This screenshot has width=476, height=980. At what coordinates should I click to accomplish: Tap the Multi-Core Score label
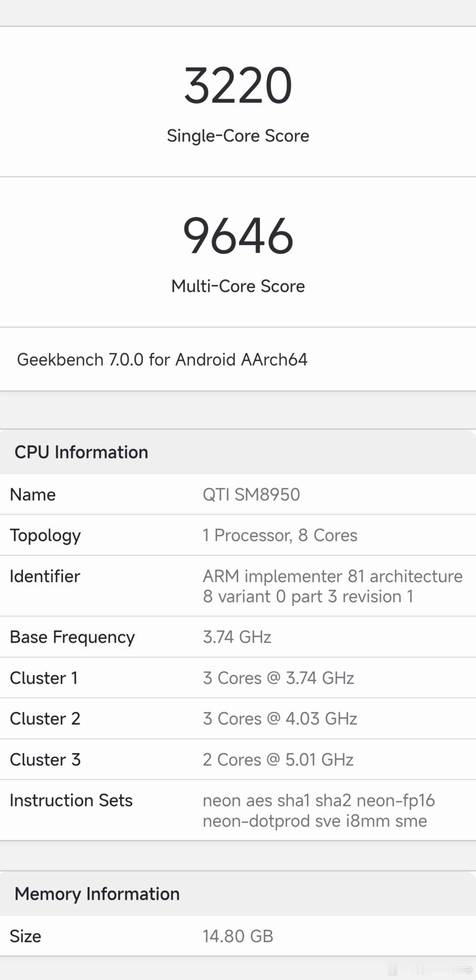point(238,286)
